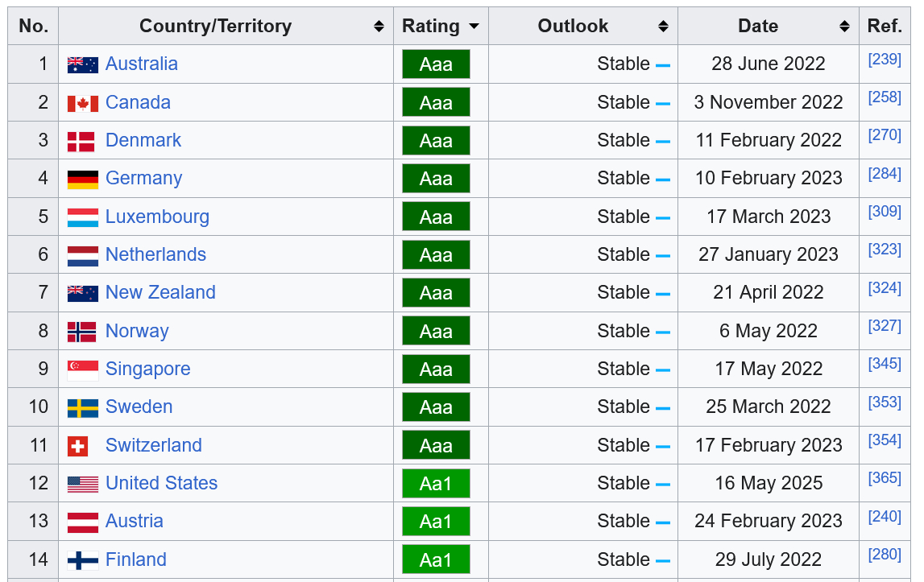Sort the table by Date column
This screenshot has height=582, width=924.
tap(844, 27)
